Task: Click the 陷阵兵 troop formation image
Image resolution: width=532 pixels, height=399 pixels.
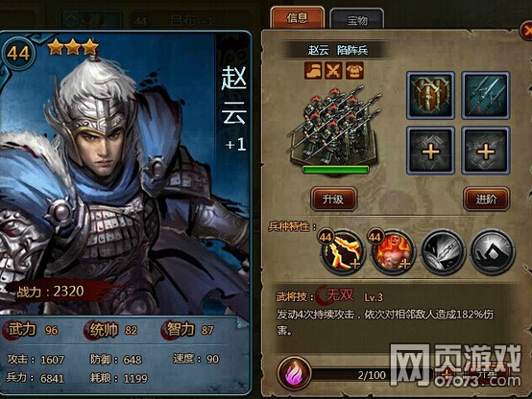Action: 334,125
